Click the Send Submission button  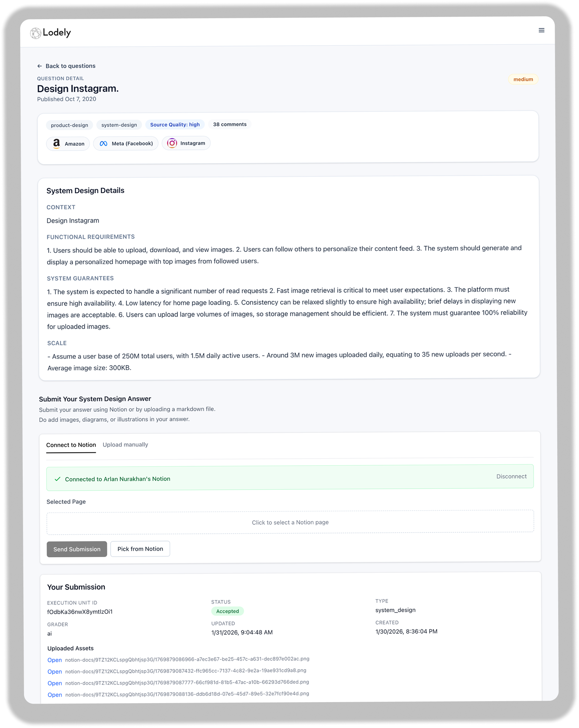pyautogui.click(x=77, y=549)
